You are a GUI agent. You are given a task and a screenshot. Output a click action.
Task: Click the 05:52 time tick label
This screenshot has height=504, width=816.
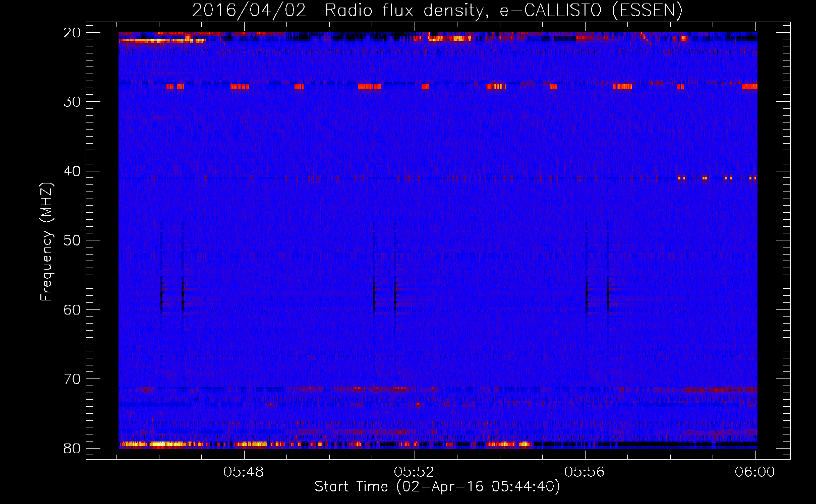click(414, 472)
